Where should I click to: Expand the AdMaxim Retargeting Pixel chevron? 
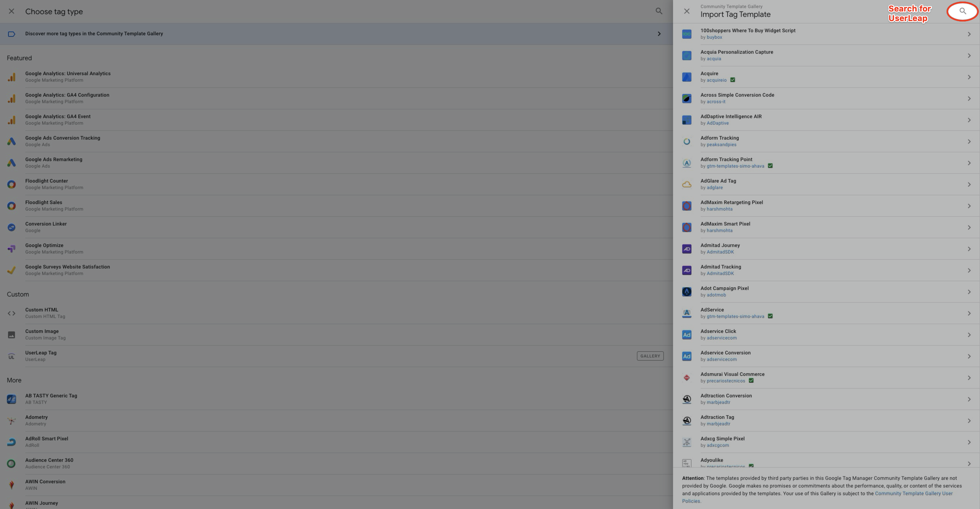point(969,206)
